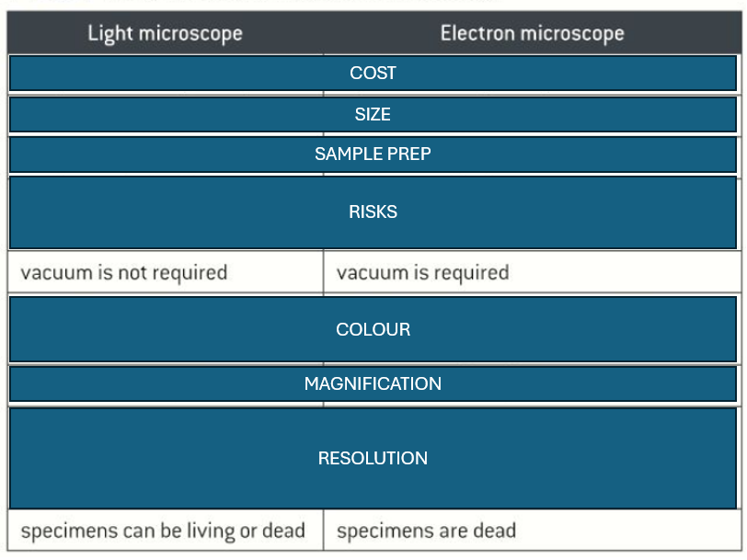This screenshot has height=560, width=747.
Task: Select the Light microscope column header
Action: [166, 33]
